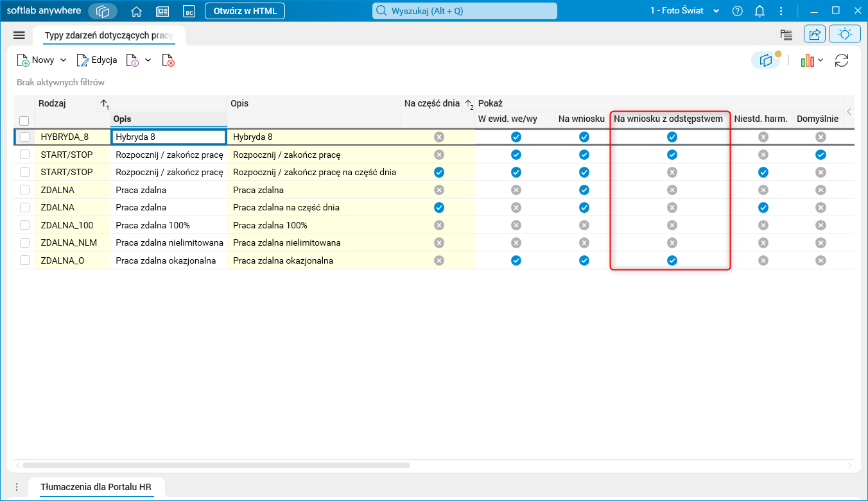Select the ZDALNA_NLM cell in Rodzaj
Viewport: 868px width, 501px height.
click(73, 242)
